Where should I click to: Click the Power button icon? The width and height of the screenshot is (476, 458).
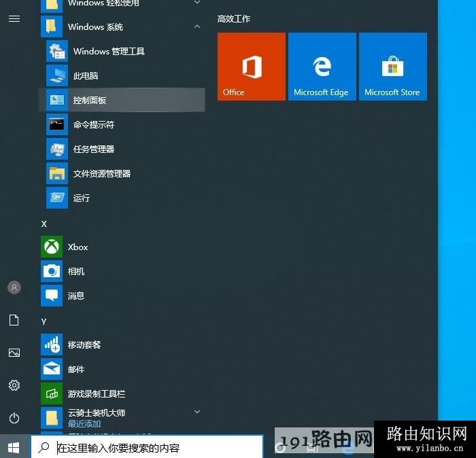tap(14, 419)
